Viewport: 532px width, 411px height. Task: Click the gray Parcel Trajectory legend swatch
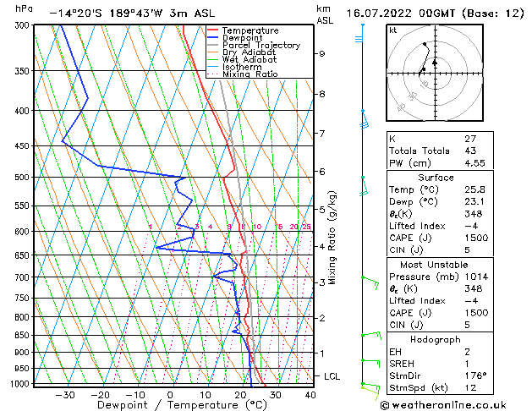pyautogui.click(x=213, y=45)
